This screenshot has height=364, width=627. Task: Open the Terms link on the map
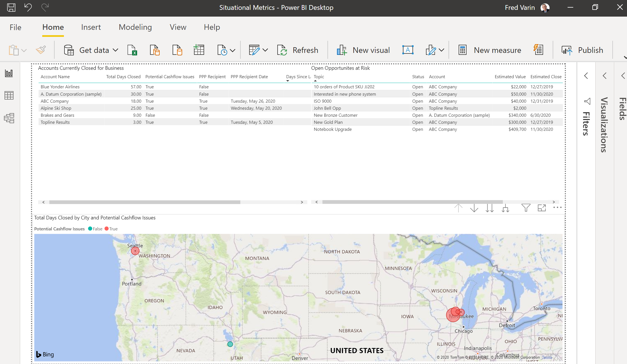pyautogui.click(x=546, y=357)
